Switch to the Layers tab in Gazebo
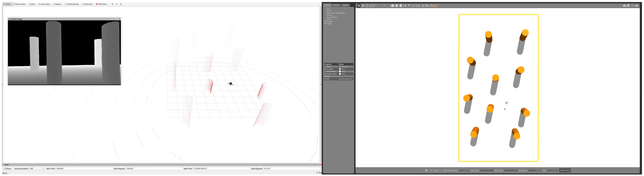Image resolution: width=644 pixels, height=176 pixels. point(345,5)
